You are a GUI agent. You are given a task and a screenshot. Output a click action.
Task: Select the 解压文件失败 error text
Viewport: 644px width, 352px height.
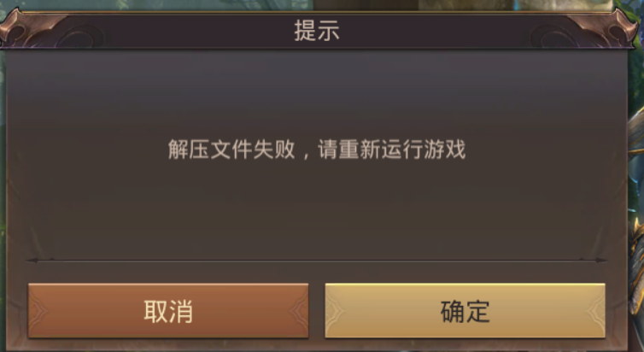[231, 150]
